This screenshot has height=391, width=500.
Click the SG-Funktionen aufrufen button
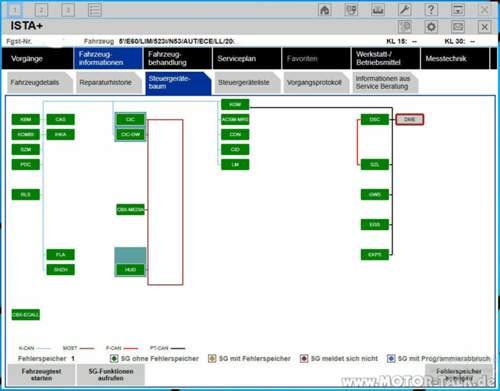[111, 375]
